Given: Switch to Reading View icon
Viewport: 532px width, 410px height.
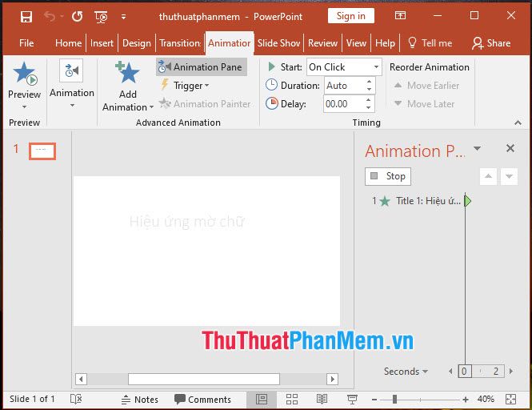Looking at the screenshot, I should [x=322, y=399].
